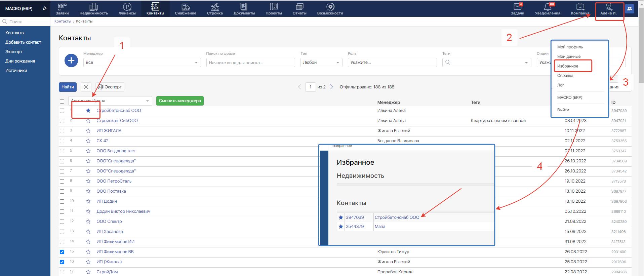
Task: Click the blue plus add contact button
Action: click(x=71, y=61)
